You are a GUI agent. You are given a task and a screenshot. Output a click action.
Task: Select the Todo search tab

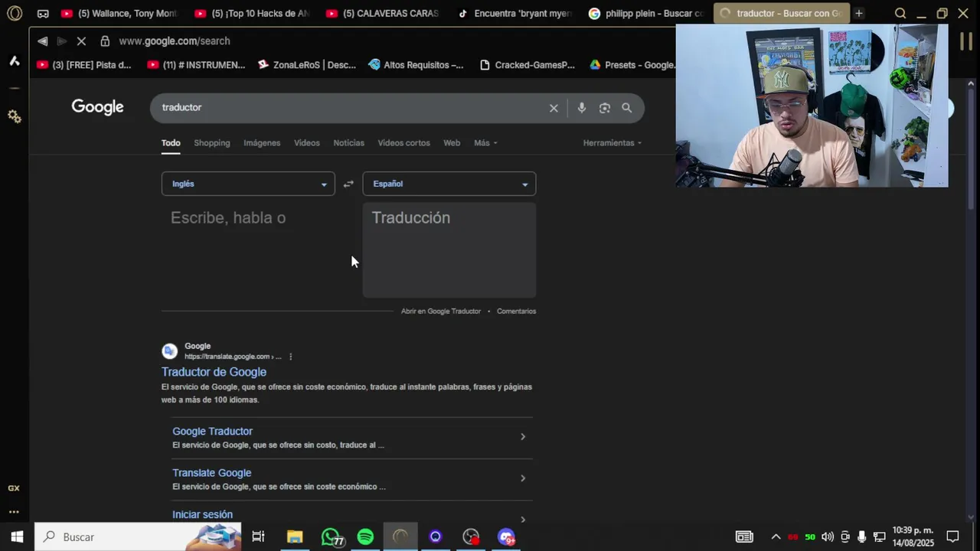click(x=171, y=143)
